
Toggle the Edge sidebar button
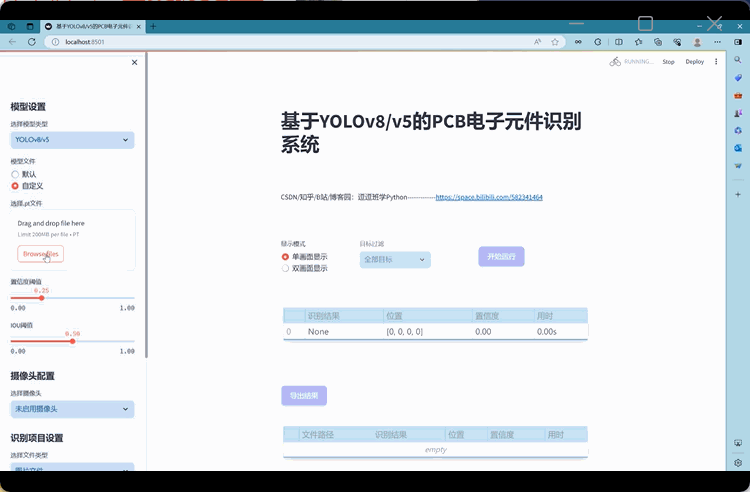pos(738,42)
